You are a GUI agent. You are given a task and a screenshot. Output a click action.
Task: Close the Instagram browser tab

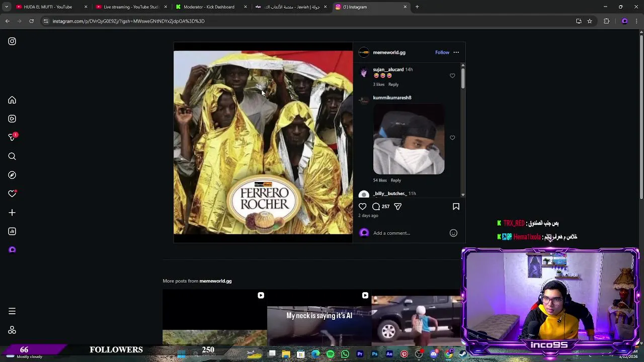(x=405, y=7)
